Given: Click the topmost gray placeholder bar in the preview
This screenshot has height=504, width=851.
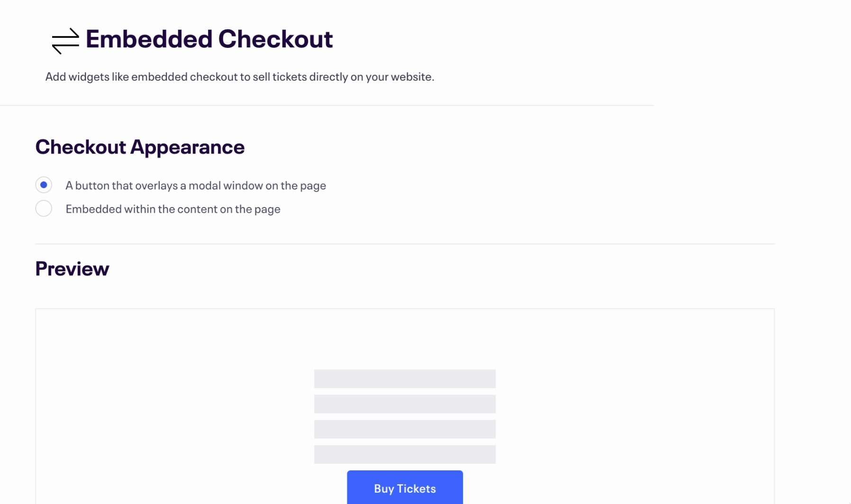Looking at the screenshot, I should tap(405, 379).
